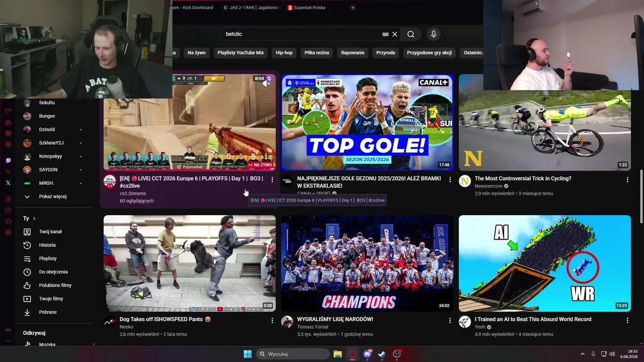Open File Explorer from the taskbar
Image resolution: width=644 pixels, height=362 pixels.
[338, 354]
